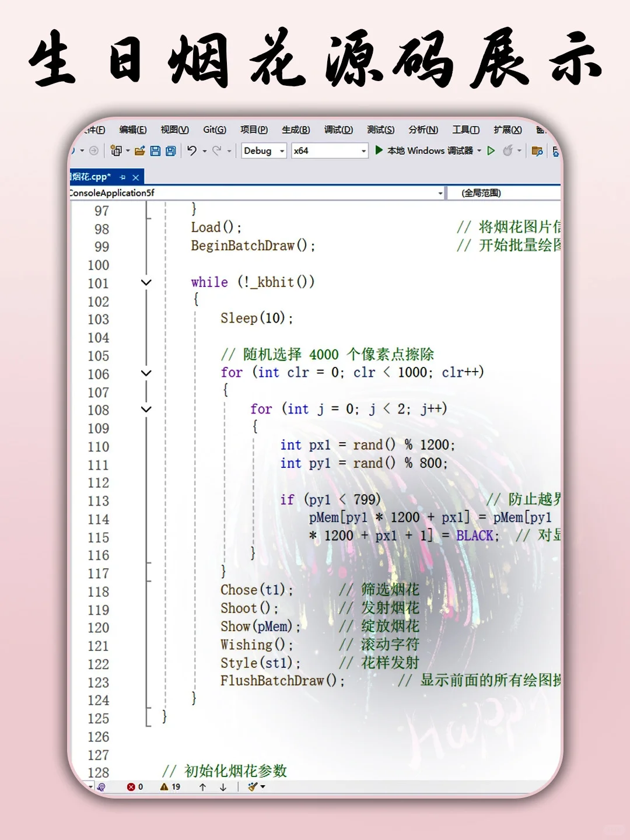
Task: Open the 视图(V) menu
Action: [x=174, y=129]
